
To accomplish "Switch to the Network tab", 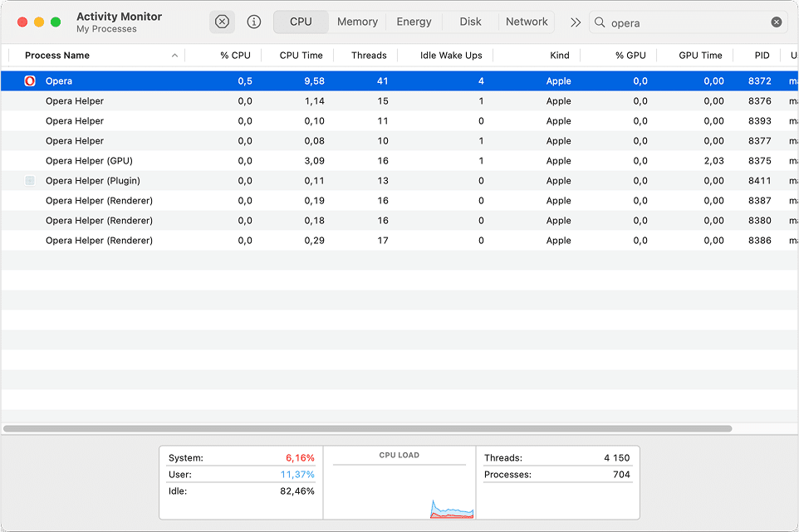I will pos(527,22).
